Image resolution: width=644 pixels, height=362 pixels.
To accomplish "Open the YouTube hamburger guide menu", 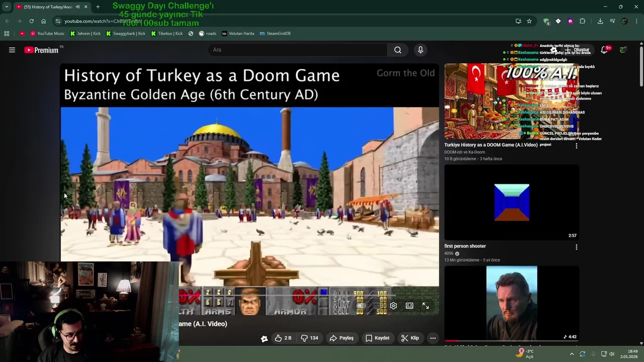I will (12, 50).
